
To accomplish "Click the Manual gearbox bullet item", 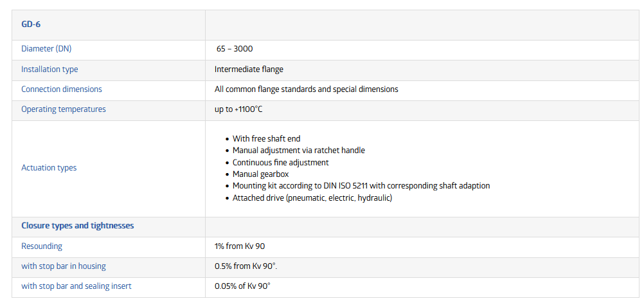I will [x=260, y=174].
